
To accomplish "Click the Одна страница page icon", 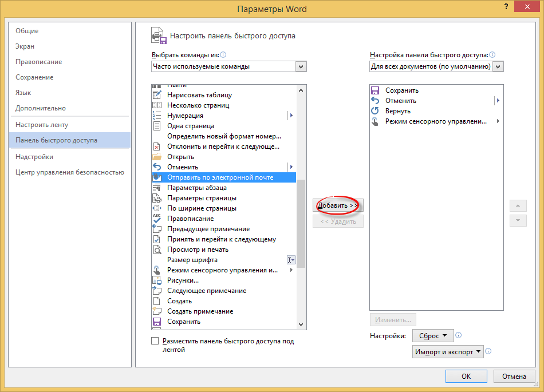I will point(157,126).
